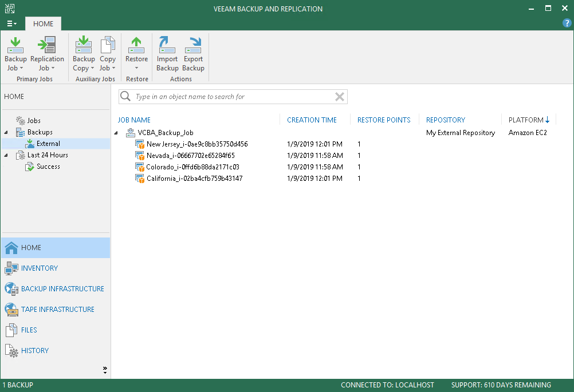Sort by the PLATFORM column
Viewport: 574px width, 392px height.
pyautogui.click(x=529, y=120)
